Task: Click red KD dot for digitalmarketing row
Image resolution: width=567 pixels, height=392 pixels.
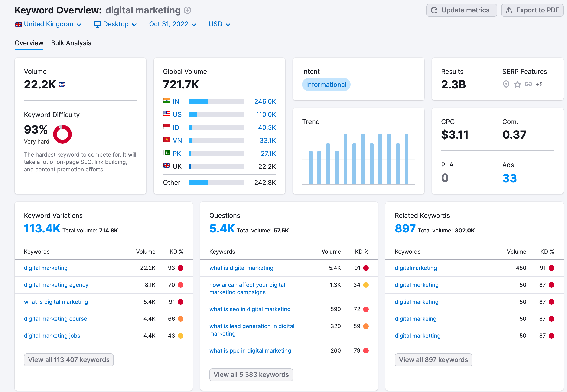Action: click(551, 268)
